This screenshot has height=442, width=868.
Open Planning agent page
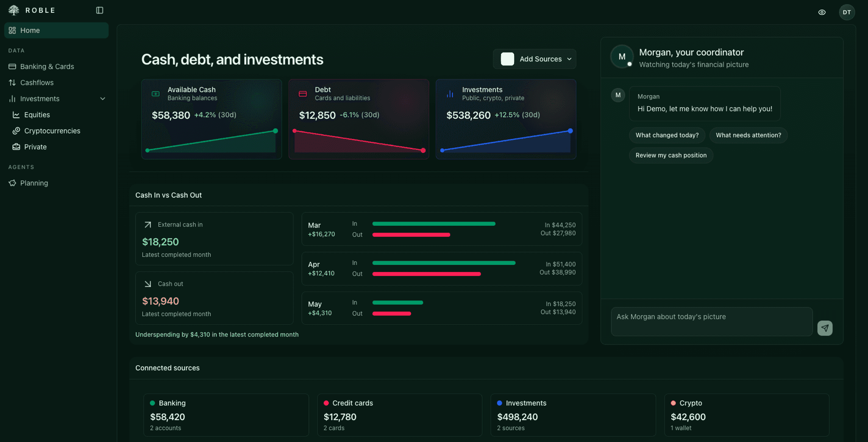[56, 183]
